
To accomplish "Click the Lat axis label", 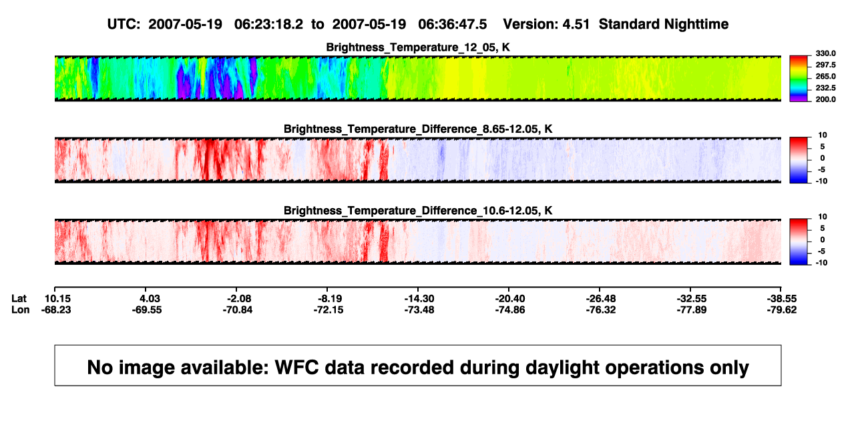I will (20, 298).
